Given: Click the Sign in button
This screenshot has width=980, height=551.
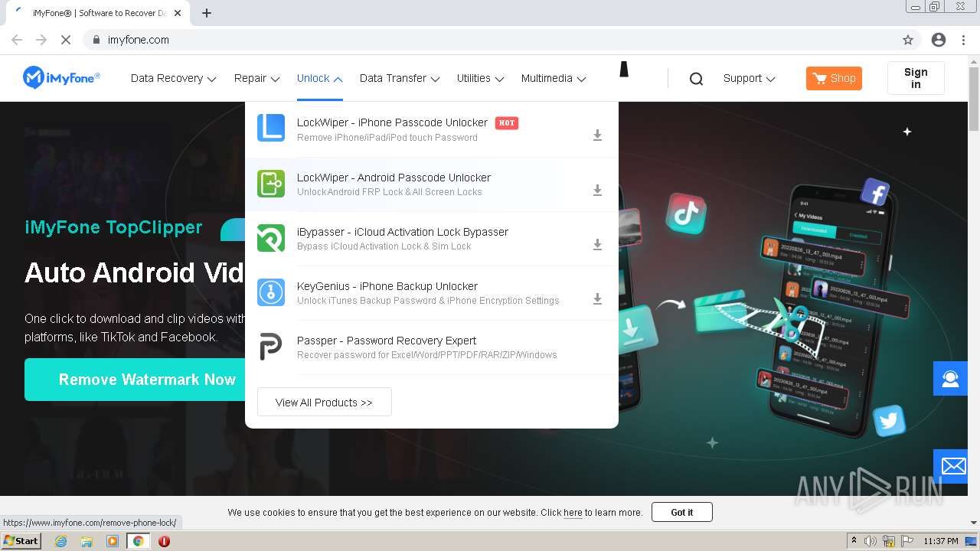Looking at the screenshot, I should coord(916,78).
